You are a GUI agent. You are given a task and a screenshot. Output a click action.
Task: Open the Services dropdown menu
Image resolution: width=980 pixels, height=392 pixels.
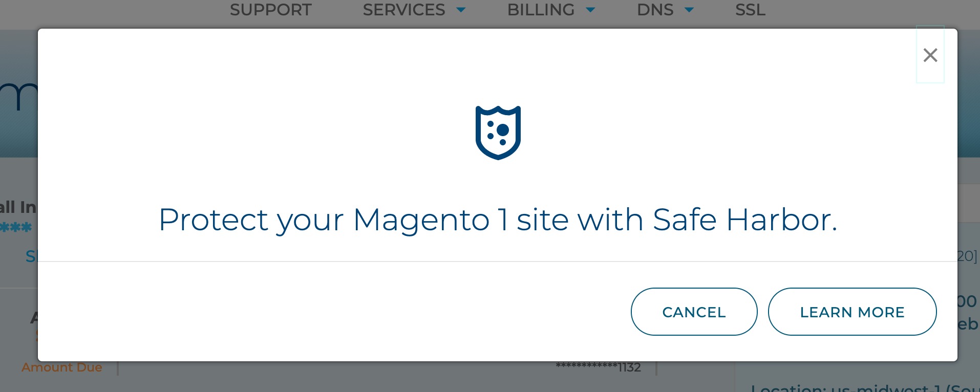[404, 9]
